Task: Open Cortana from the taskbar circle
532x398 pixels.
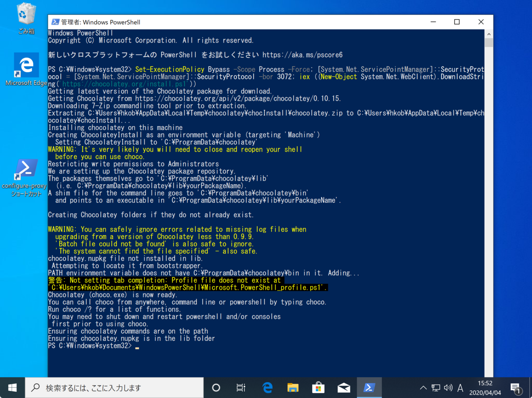Action: click(216, 388)
